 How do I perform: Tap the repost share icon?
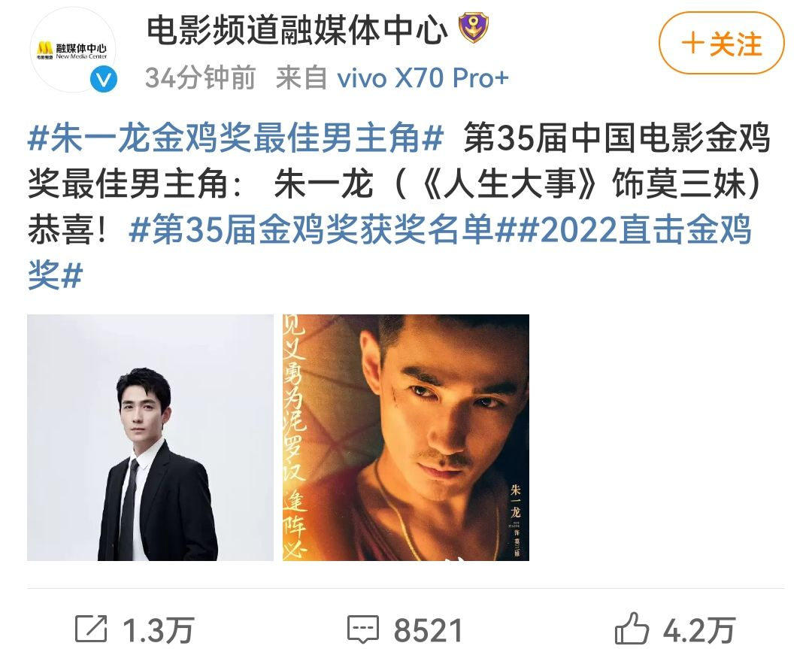tap(91, 628)
